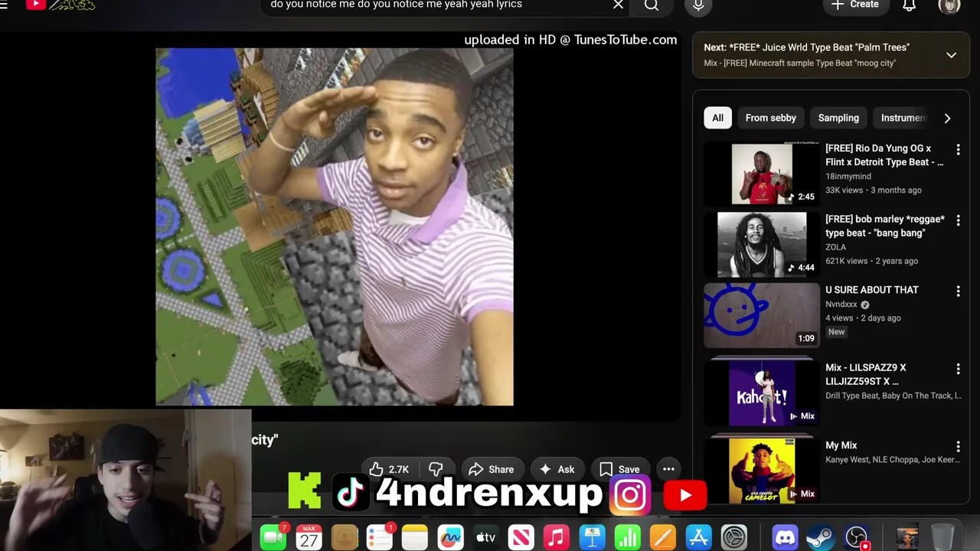Click the My Mix title text
The width and height of the screenshot is (980, 551).
pyautogui.click(x=841, y=445)
